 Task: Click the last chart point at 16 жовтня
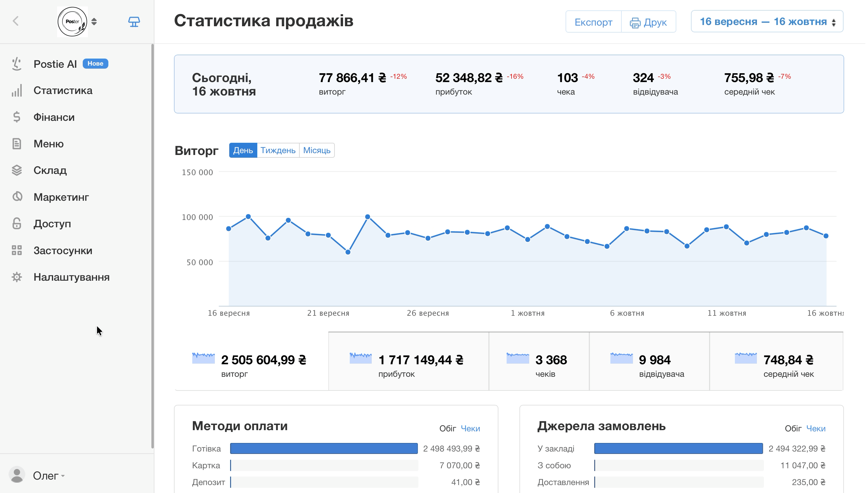click(x=828, y=236)
